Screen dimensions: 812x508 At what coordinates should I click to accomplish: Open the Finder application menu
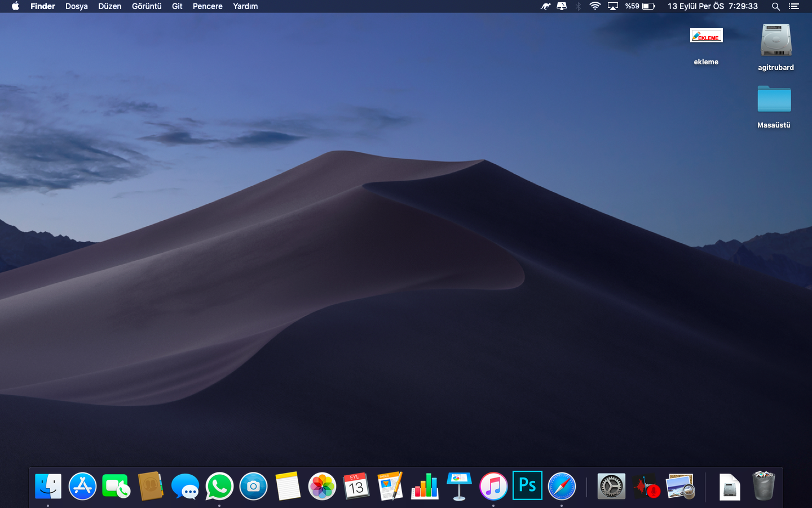[x=43, y=6]
